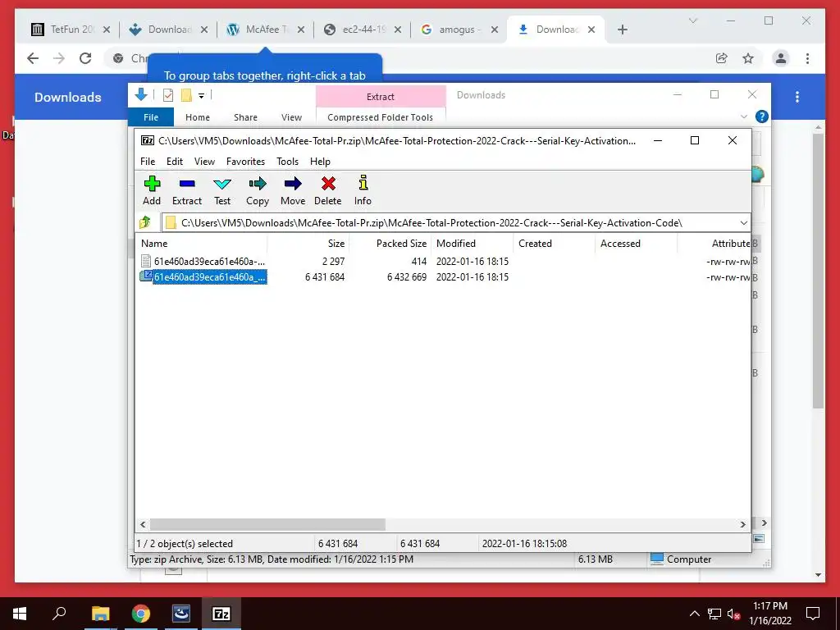This screenshot has width=840, height=630.
Task: Run Test on the selected archive in 7-Zip
Action: tap(222, 190)
